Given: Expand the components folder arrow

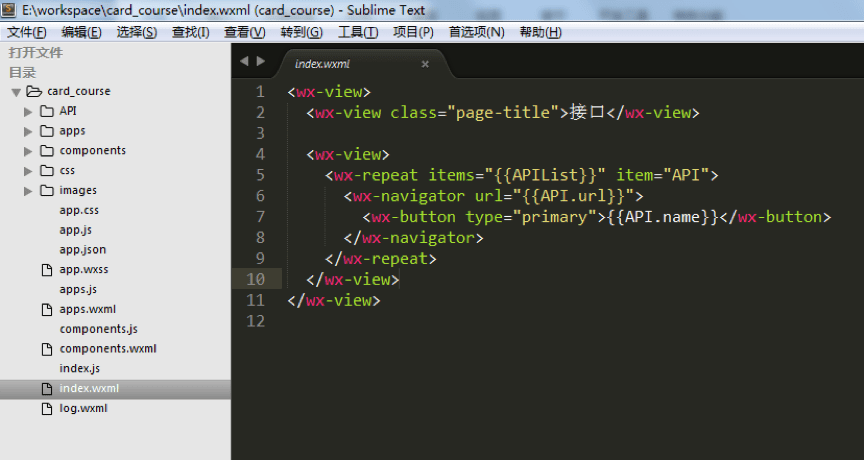Looking at the screenshot, I should coord(28,151).
